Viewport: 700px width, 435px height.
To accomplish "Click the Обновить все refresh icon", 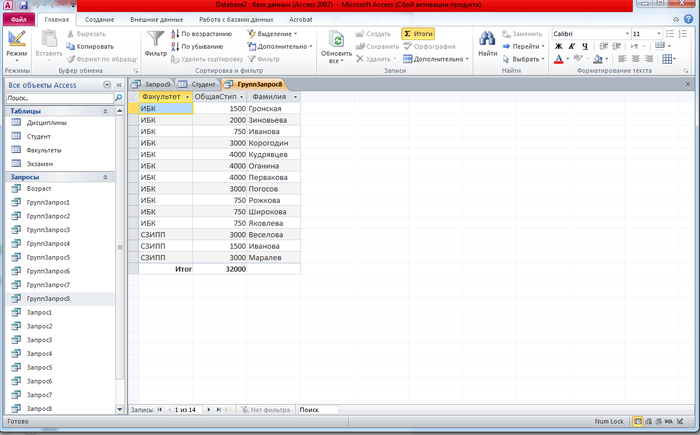I will coord(337,40).
